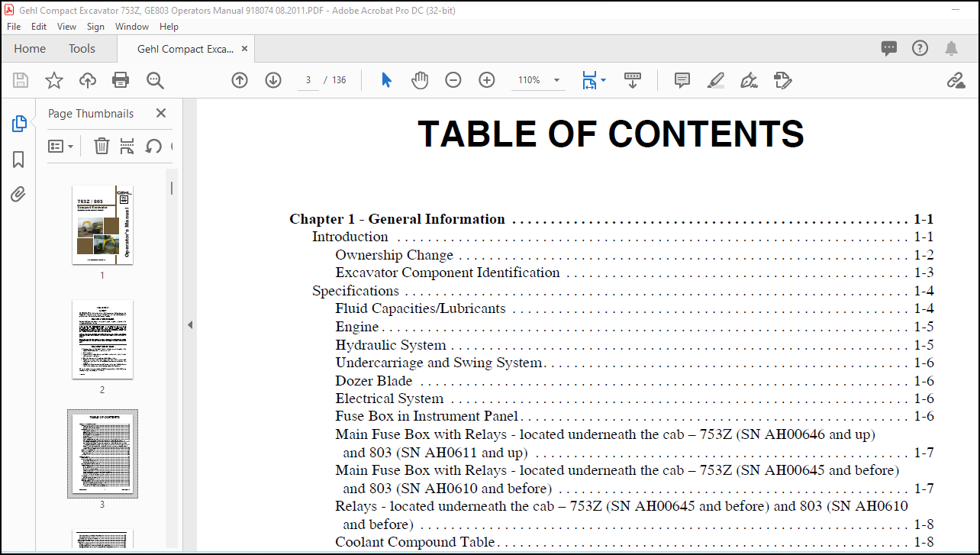Close the Gehl Compact document tab

coord(244,49)
